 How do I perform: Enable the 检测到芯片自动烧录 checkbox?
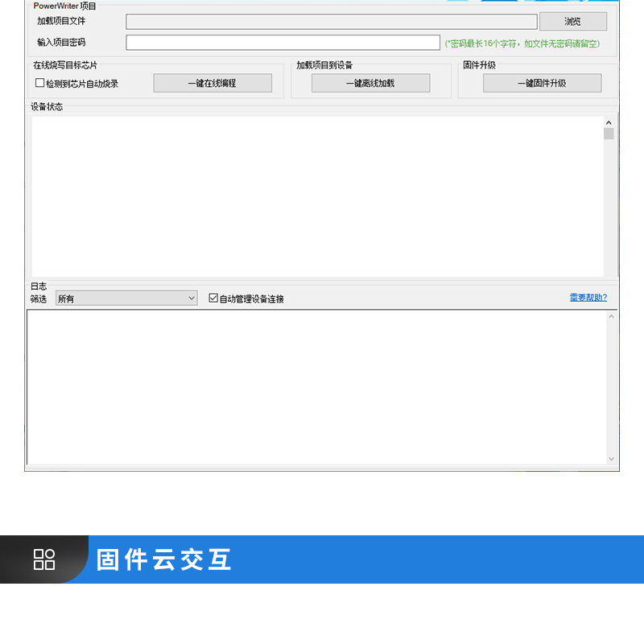click(39, 83)
